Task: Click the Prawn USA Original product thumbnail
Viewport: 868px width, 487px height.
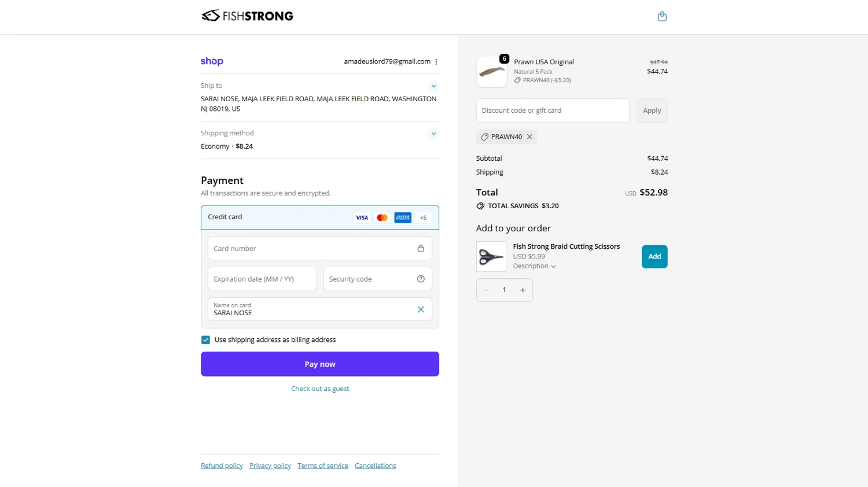Action: coord(492,72)
